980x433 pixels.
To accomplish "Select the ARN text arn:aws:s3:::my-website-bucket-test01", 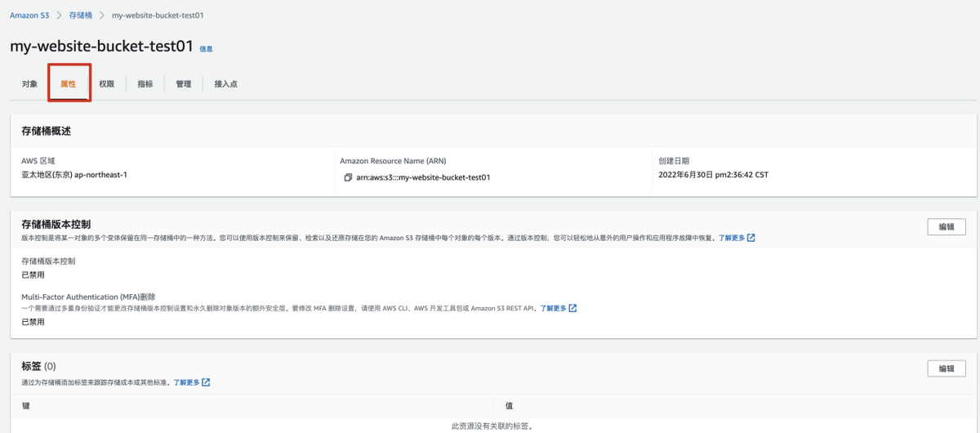I will 422,177.
